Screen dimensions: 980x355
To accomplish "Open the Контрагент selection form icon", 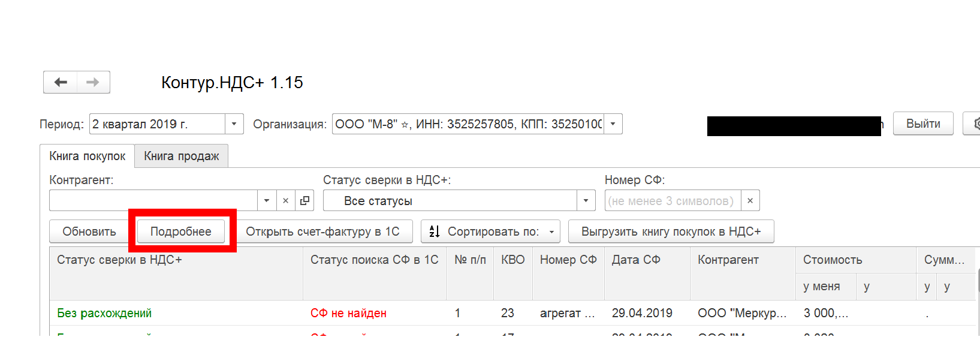I will [304, 200].
